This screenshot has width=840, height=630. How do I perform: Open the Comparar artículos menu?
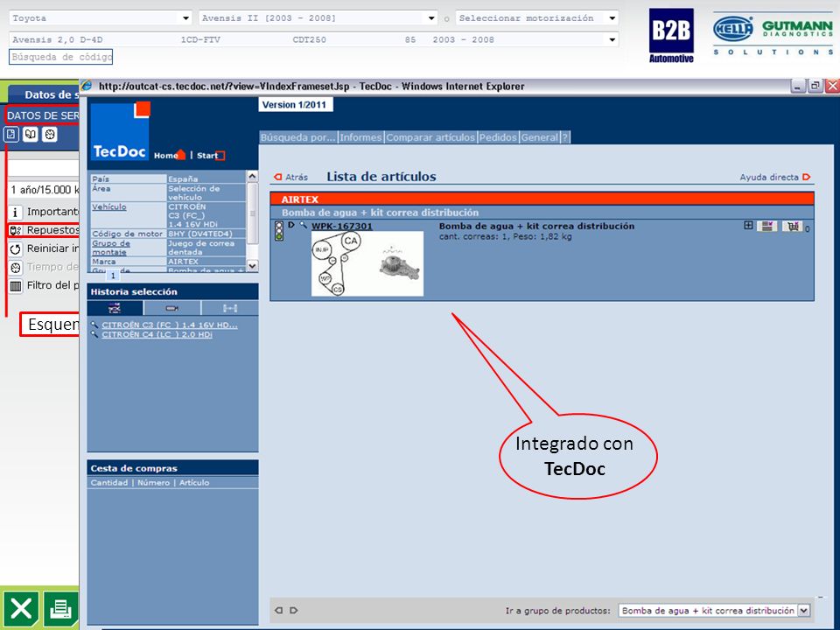[x=430, y=137]
